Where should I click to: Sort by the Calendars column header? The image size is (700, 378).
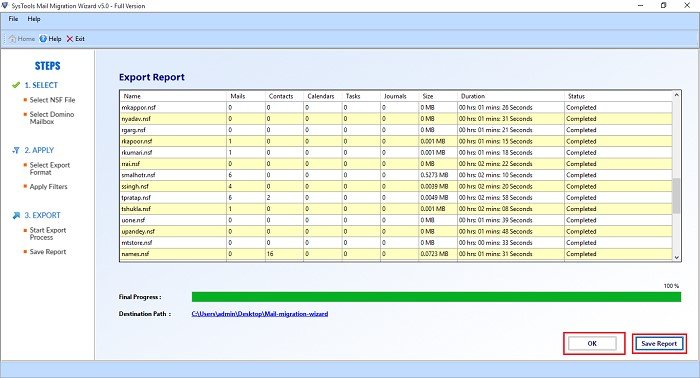pyautogui.click(x=322, y=96)
